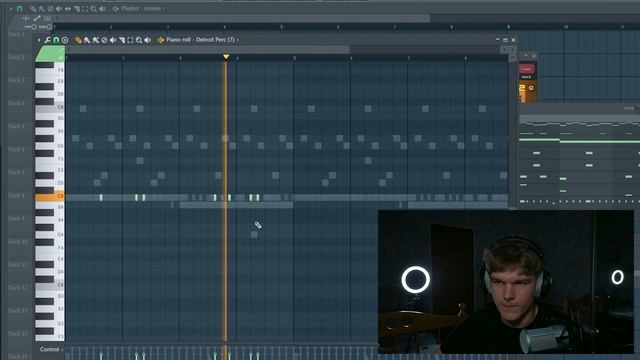This screenshot has width=640, height=360.
Task: Open the Playlist pattern picker icon
Action: coord(116,9)
